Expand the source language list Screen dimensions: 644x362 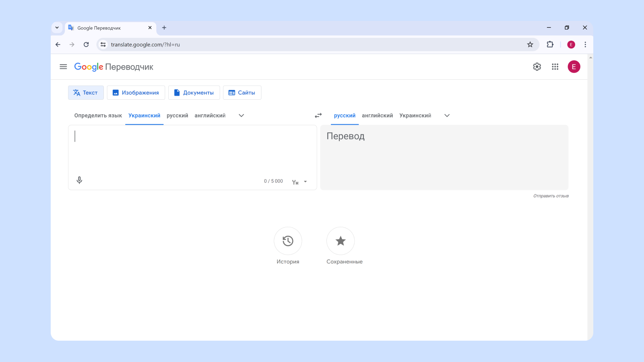(242, 115)
